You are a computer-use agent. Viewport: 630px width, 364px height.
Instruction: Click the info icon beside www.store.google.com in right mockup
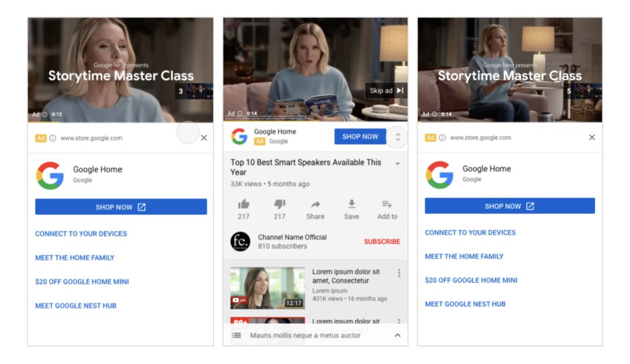(x=442, y=138)
